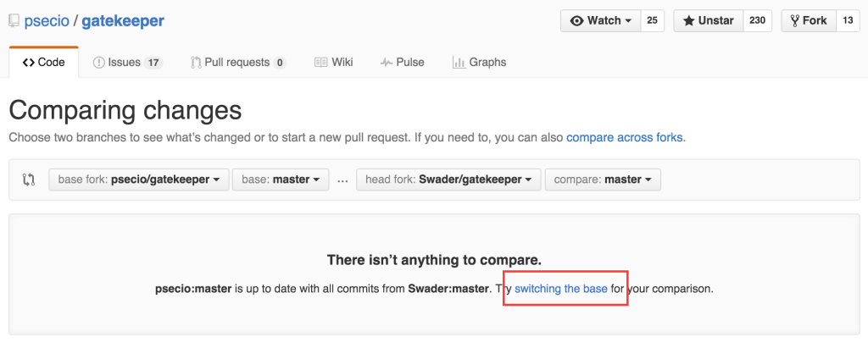This screenshot has height=348, width=868.
Task: Click the Wiki book icon
Action: (x=321, y=62)
